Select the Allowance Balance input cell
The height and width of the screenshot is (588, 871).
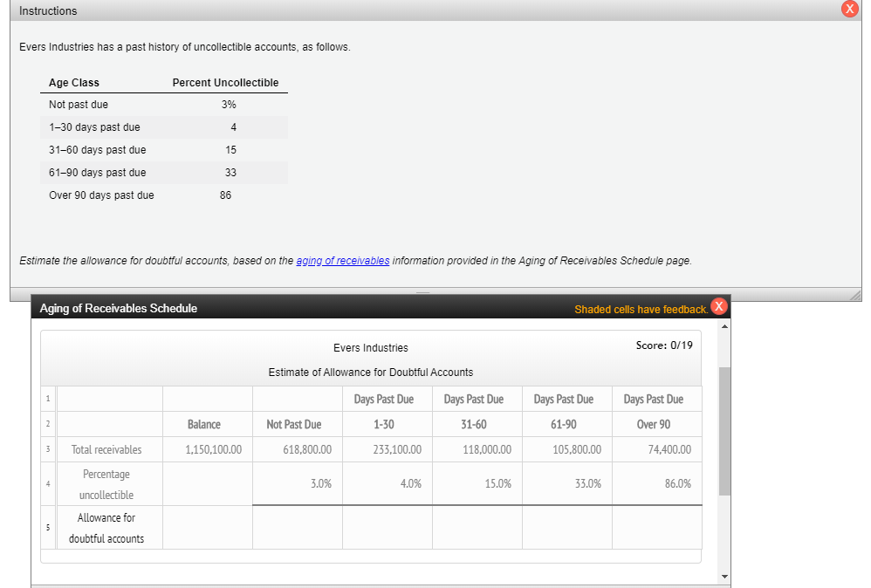208,527
